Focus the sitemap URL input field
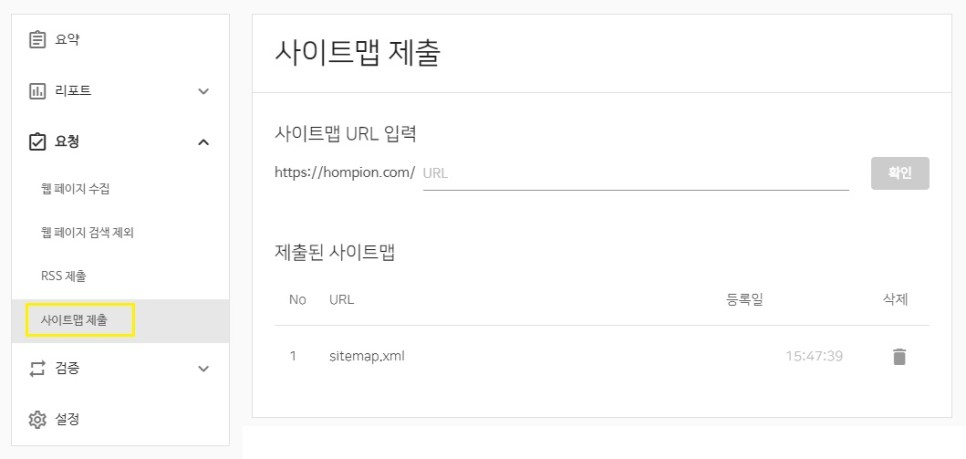The height and width of the screenshot is (459, 966). [635, 173]
